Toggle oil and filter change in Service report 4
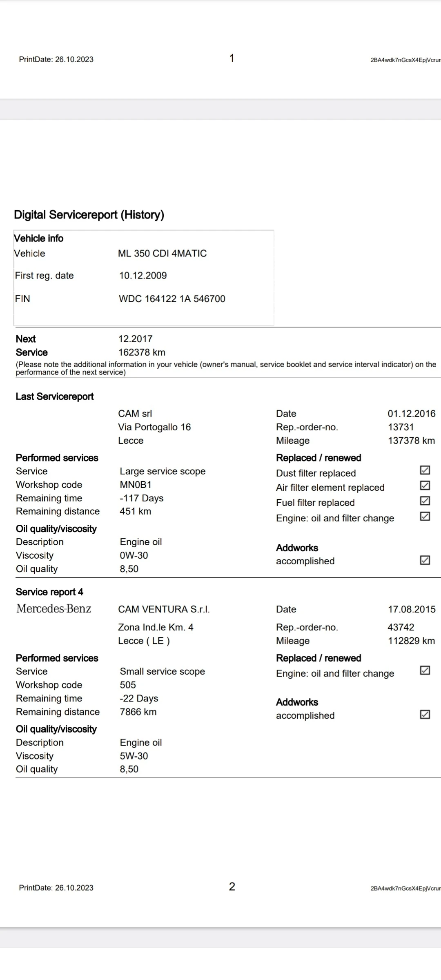This screenshot has width=441, height=980. (425, 670)
